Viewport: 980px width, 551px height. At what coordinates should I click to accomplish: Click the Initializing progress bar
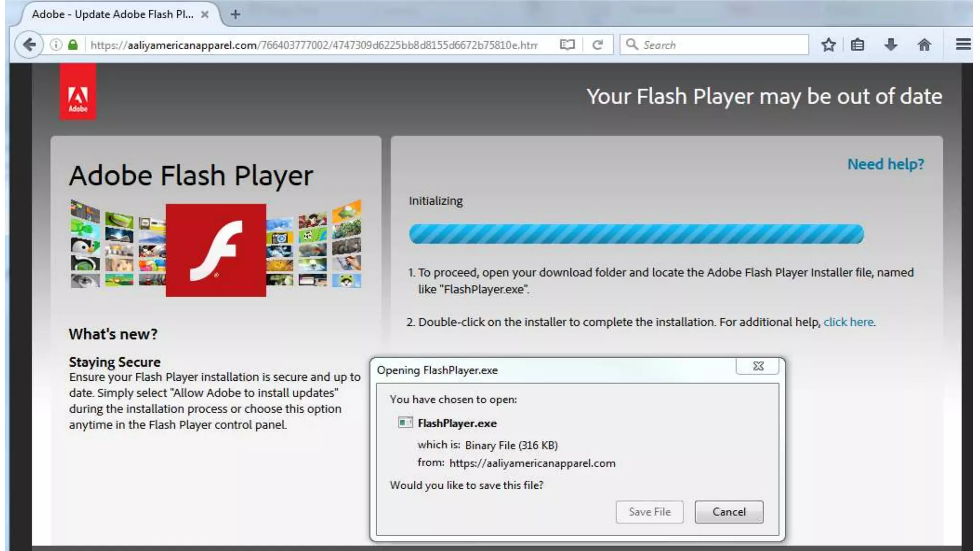[x=636, y=234]
